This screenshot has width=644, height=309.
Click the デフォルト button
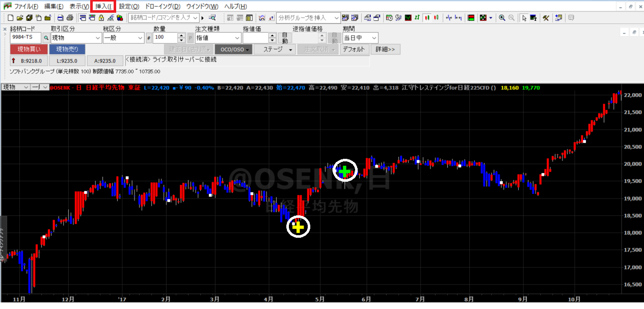(x=354, y=49)
